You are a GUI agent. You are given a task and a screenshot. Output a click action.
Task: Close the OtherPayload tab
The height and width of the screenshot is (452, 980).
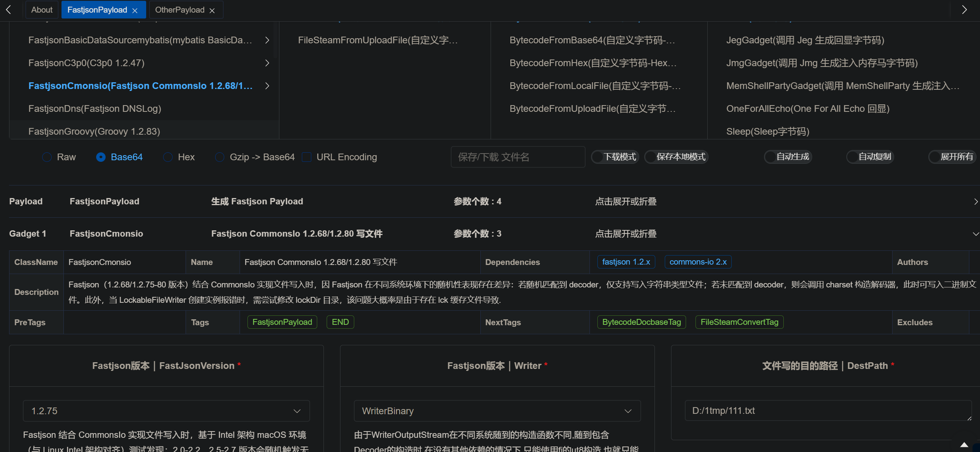212,11
